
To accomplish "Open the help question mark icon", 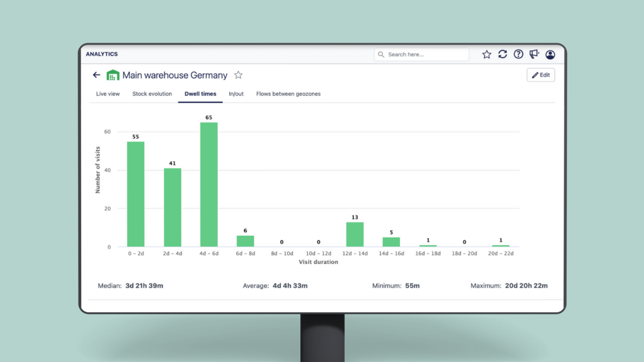I will click(x=518, y=55).
